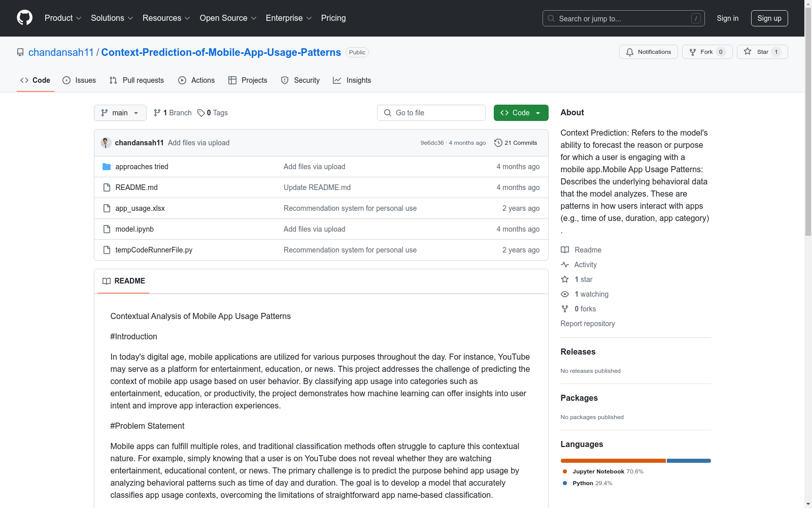Switch to the Actions tab
The width and height of the screenshot is (812, 508).
click(x=196, y=80)
